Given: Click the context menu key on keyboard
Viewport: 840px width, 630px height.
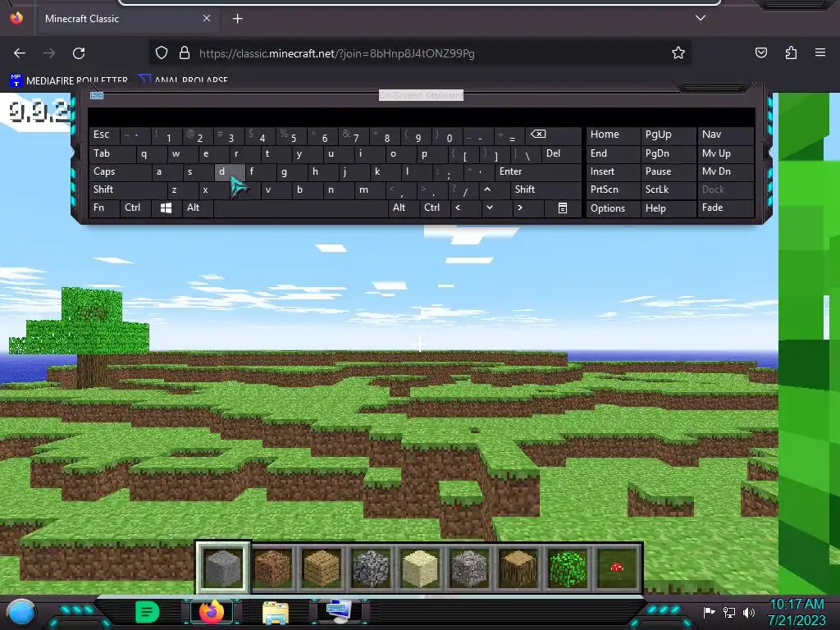Looking at the screenshot, I should [x=563, y=208].
